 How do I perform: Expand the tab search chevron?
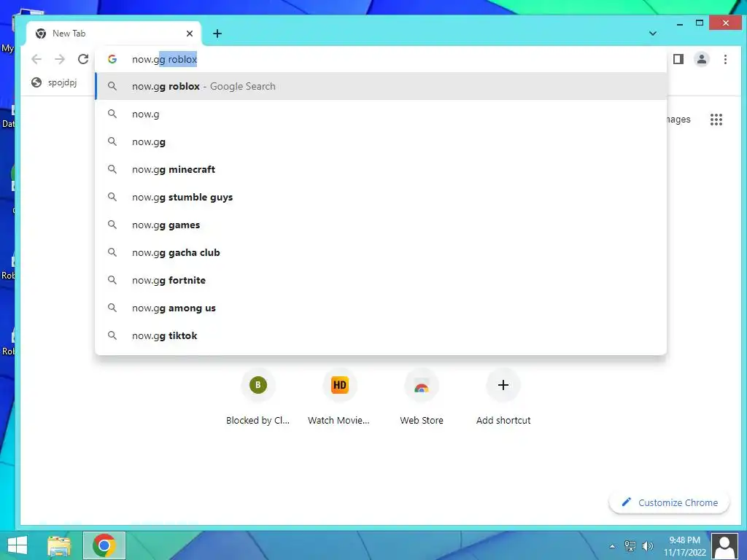(x=653, y=34)
